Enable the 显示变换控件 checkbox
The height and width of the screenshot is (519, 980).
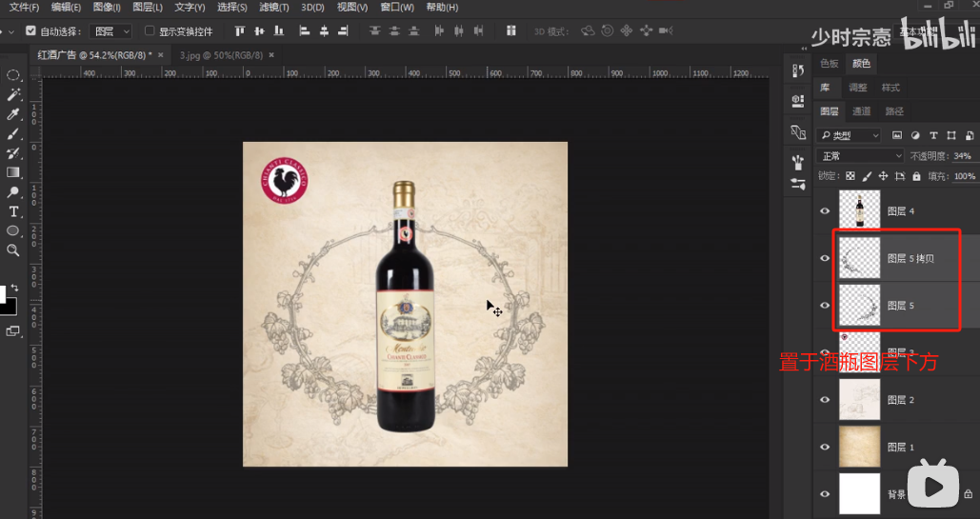point(150,31)
